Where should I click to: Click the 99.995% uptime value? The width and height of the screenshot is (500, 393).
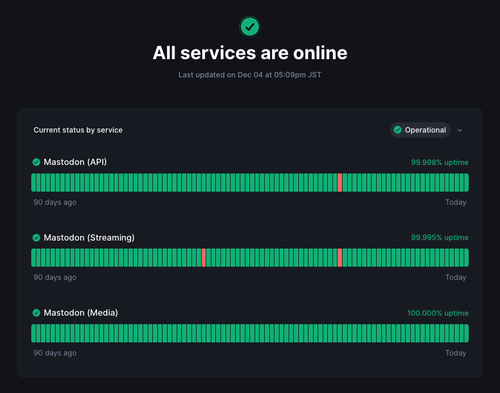pos(439,238)
